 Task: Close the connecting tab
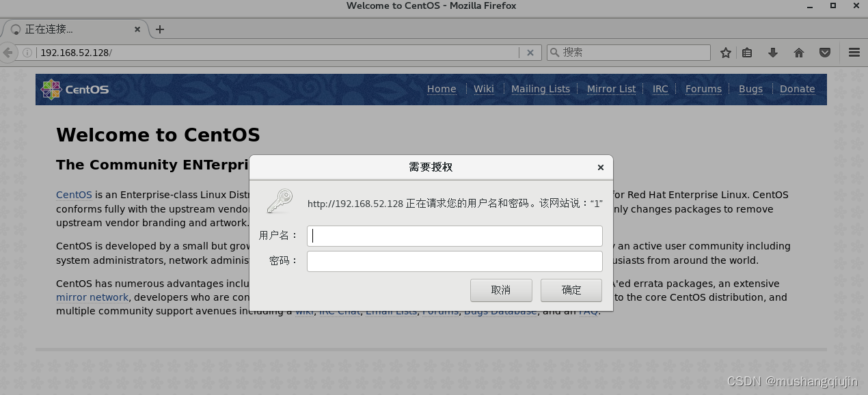coord(137,29)
